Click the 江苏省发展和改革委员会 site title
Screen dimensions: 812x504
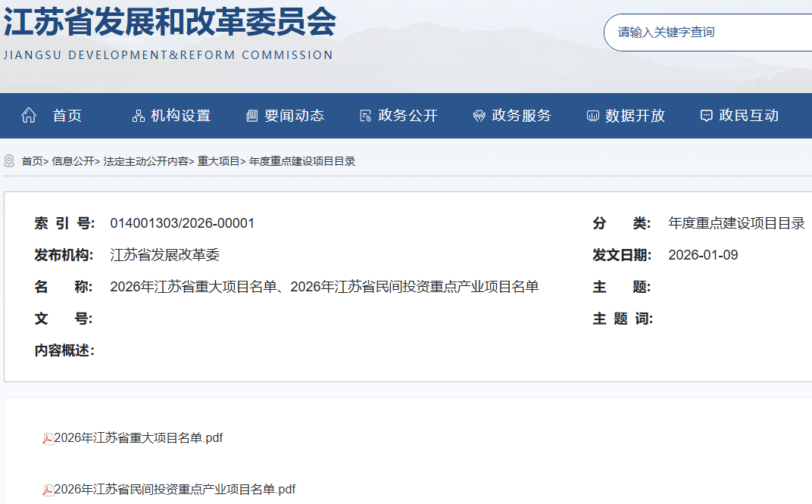(169, 23)
